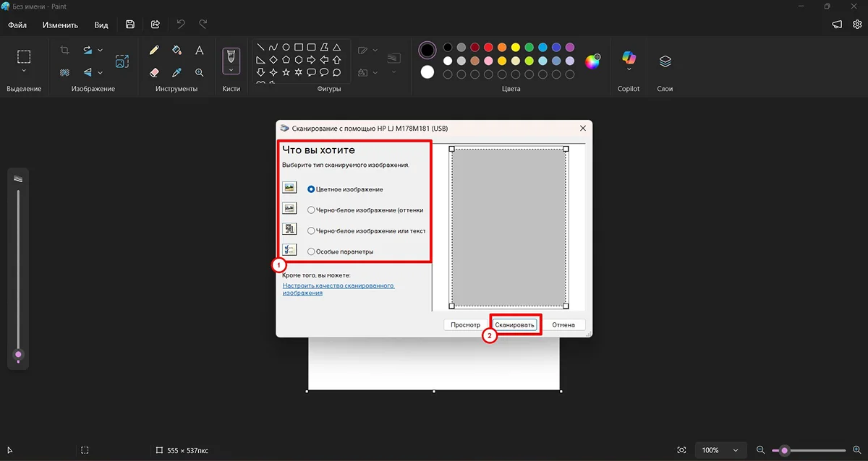Open the Вид menu
The image size is (868, 461).
tap(101, 25)
